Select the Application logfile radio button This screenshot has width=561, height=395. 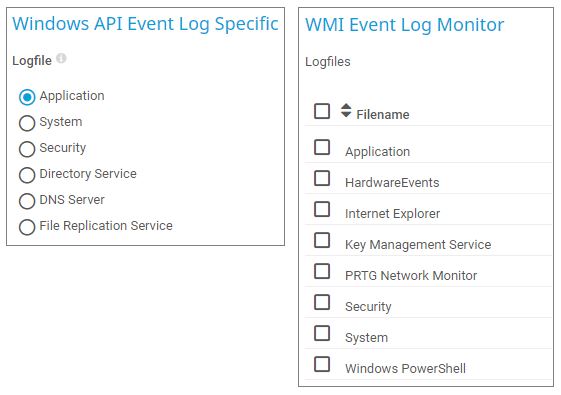click(x=27, y=97)
